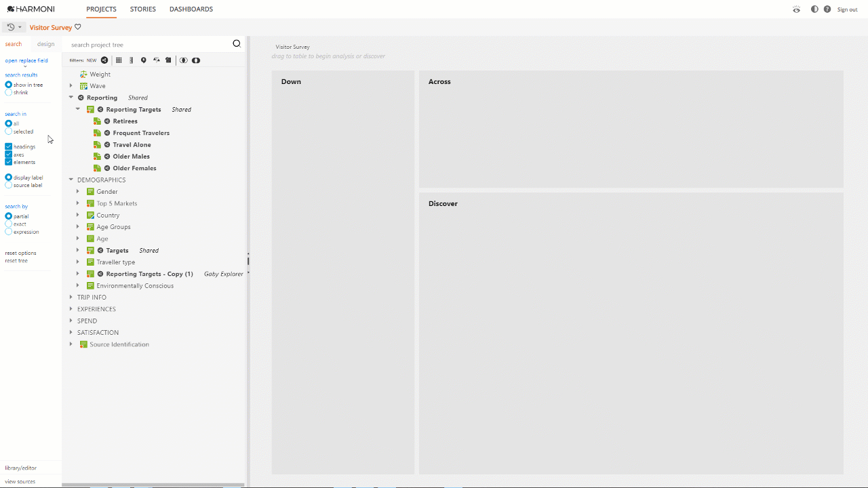Select 'partial' search radio
868x488 pixels.
pos(9,216)
